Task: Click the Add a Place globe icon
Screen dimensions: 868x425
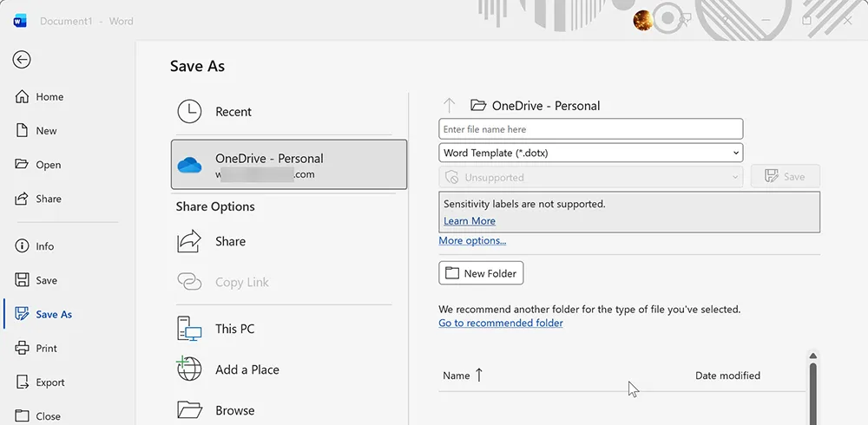Action: click(x=189, y=369)
